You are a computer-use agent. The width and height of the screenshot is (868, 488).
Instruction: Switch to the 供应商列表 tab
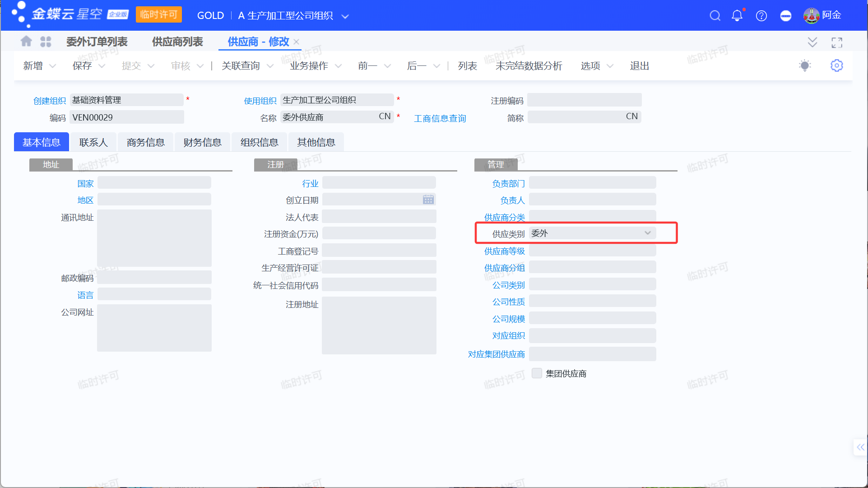click(x=177, y=42)
